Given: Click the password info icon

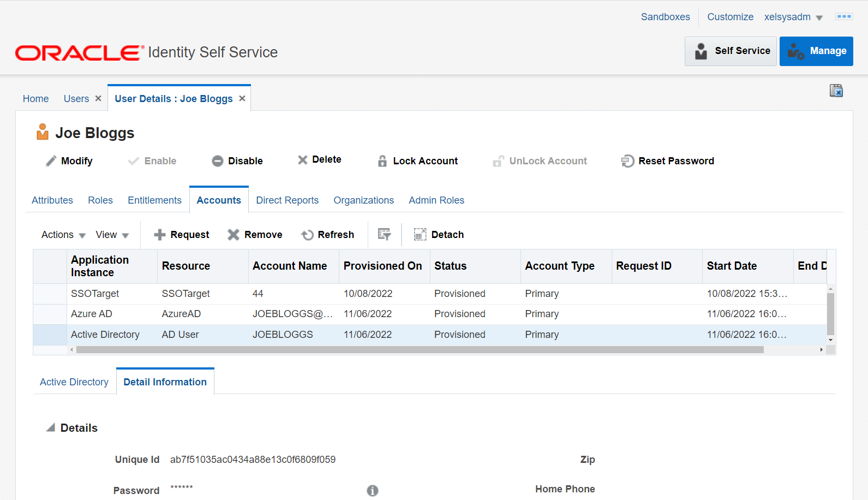Looking at the screenshot, I should 373,491.
